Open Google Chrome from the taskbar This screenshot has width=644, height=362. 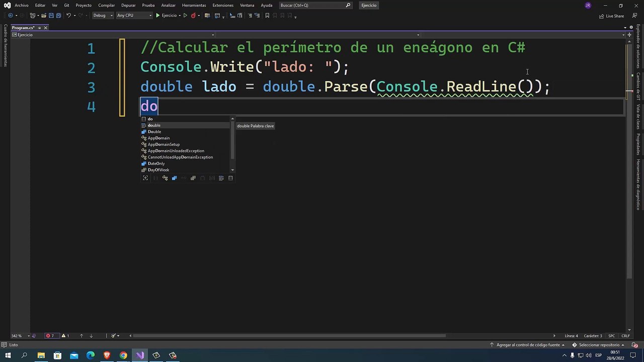tap(123, 355)
